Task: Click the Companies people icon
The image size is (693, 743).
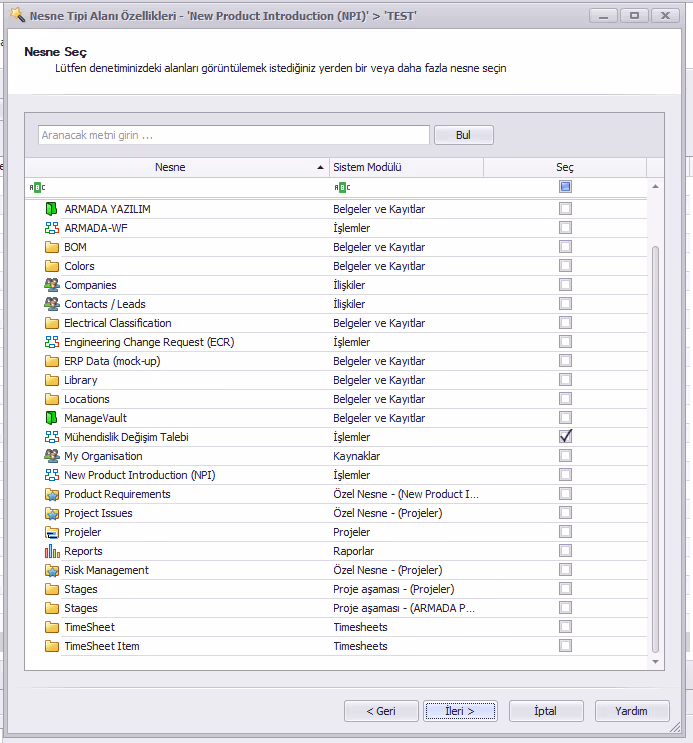Action: [x=52, y=285]
